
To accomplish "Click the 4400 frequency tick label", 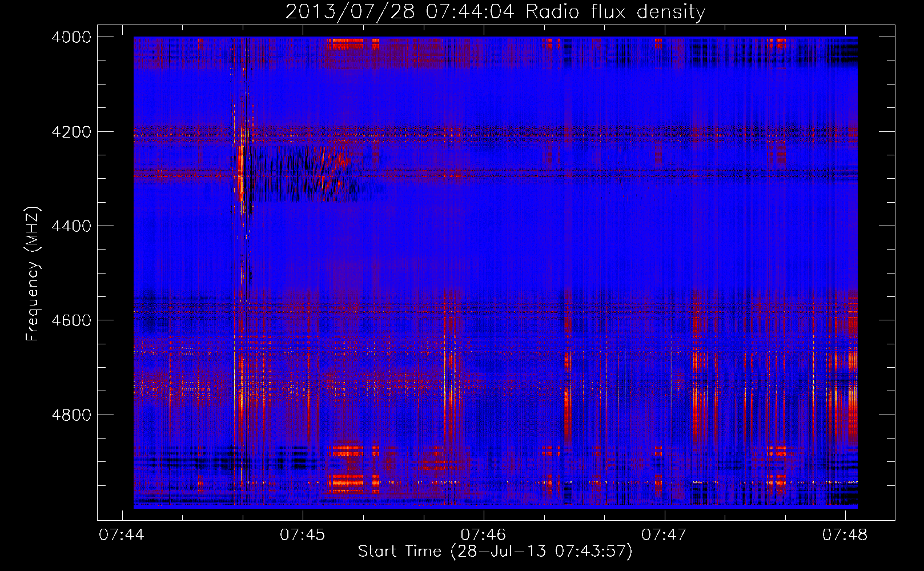I will [71, 226].
